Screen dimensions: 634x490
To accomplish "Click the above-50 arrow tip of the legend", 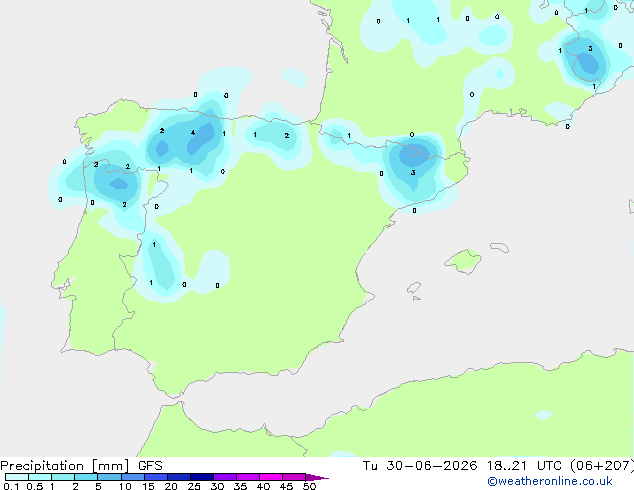I will click(x=317, y=477).
